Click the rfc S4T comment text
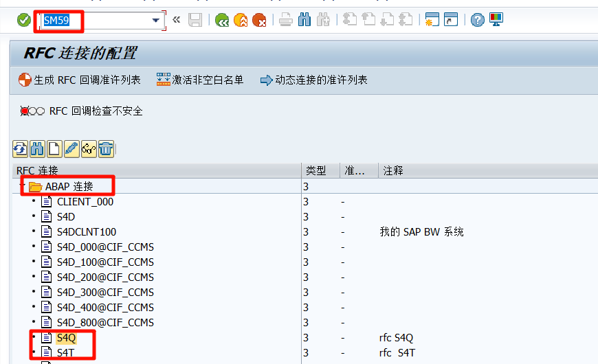 pos(397,353)
